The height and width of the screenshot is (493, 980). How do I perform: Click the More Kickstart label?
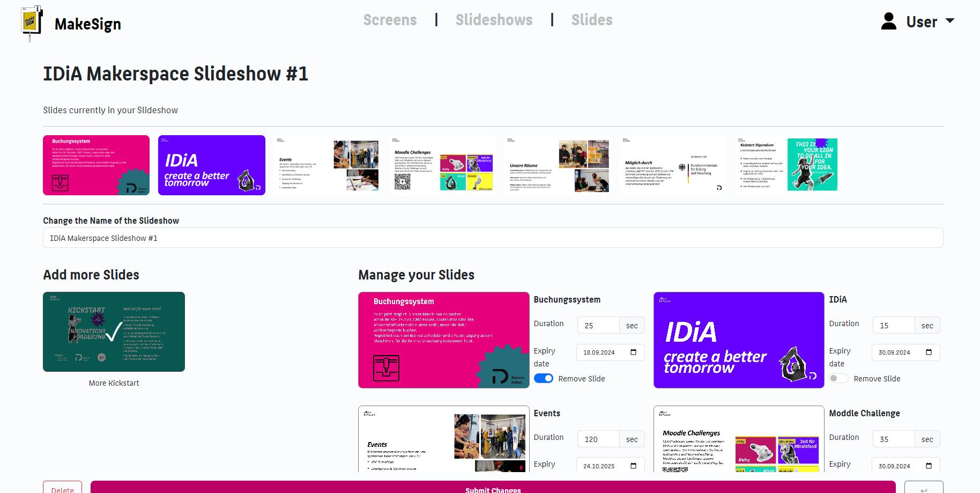pos(114,383)
